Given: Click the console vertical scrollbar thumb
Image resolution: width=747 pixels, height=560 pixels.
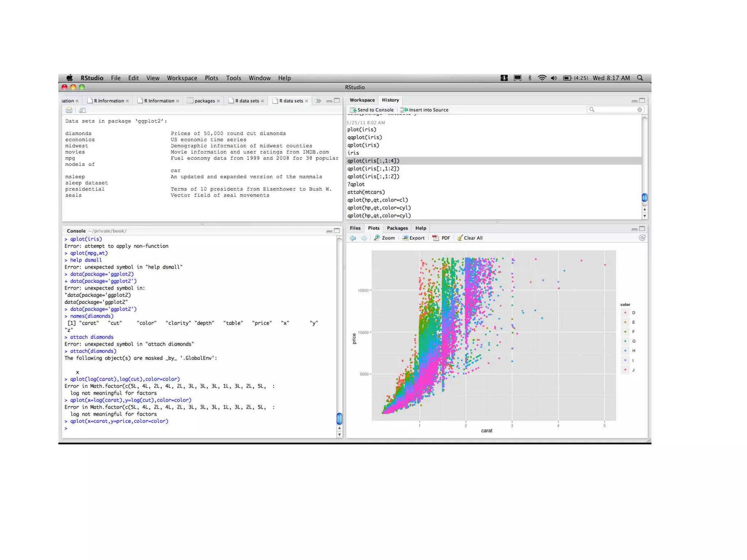Looking at the screenshot, I should pos(339,419).
